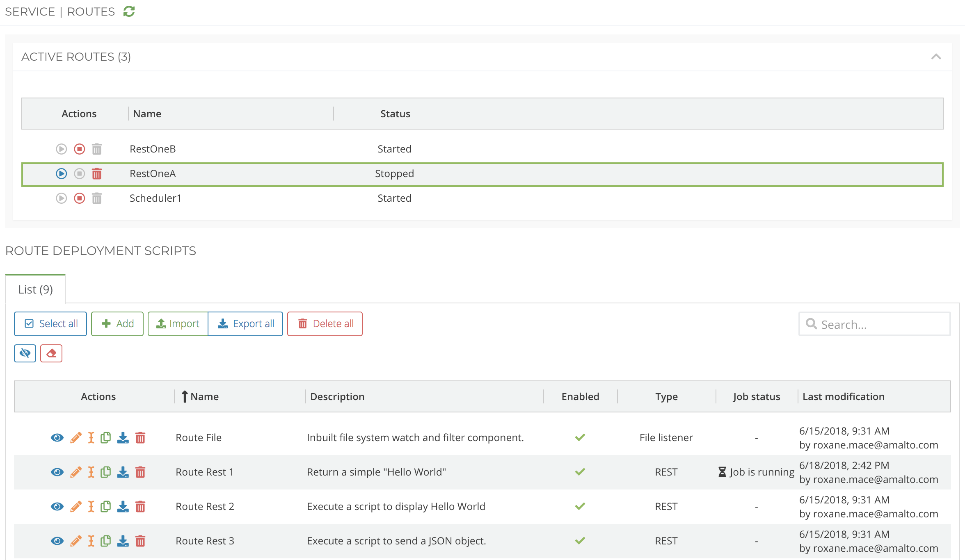Image resolution: width=965 pixels, height=560 pixels.
Task: Edit Route Rest 2 script
Action: (75, 507)
